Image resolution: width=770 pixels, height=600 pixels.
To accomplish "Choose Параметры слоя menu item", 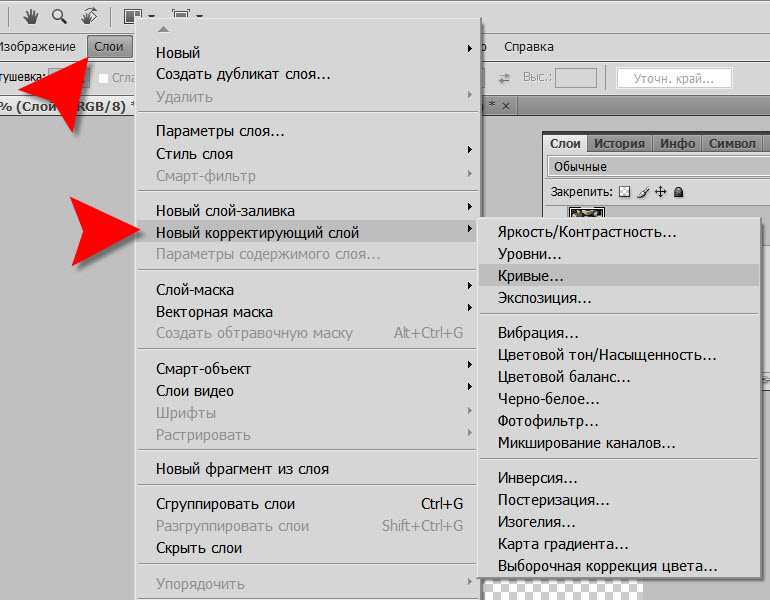I will coord(307,131).
